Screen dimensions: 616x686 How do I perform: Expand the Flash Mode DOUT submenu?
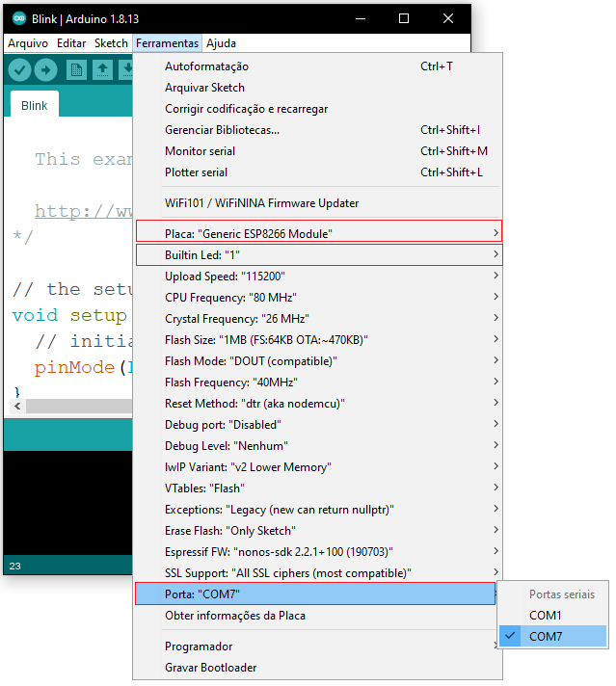point(318,361)
